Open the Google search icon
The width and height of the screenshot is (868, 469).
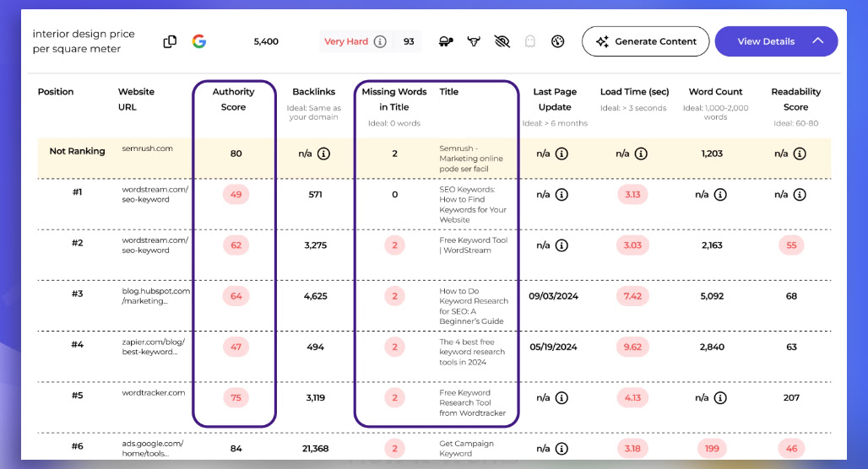click(199, 41)
